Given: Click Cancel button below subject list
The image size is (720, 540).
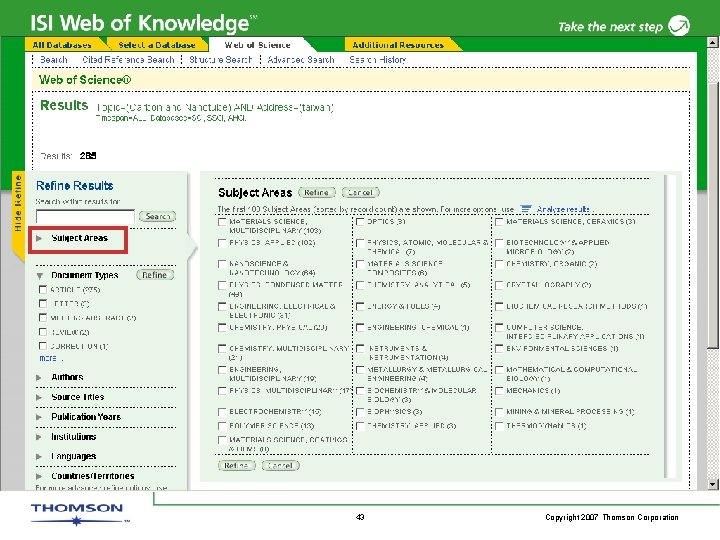Looking at the screenshot, I should 280,466.
